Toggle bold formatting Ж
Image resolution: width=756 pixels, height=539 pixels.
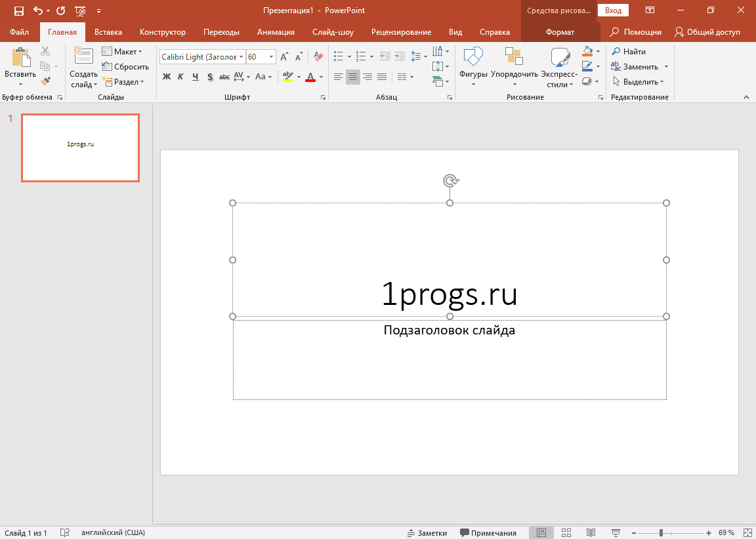pyautogui.click(x=167, y=77)
